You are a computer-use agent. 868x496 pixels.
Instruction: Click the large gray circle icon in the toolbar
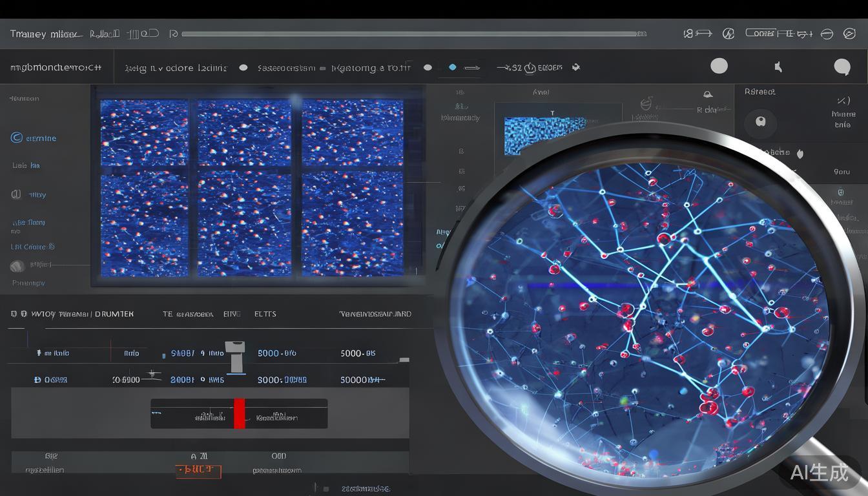tap(719, 66)
